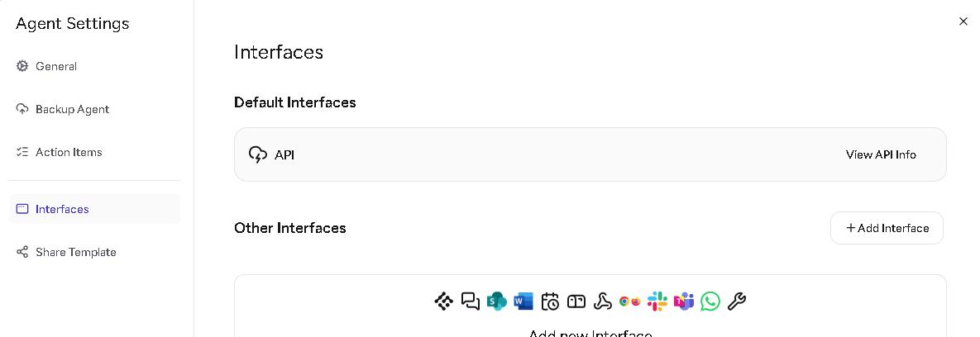Click the Chrome and Firefox browser extension icon

[630, 301]
